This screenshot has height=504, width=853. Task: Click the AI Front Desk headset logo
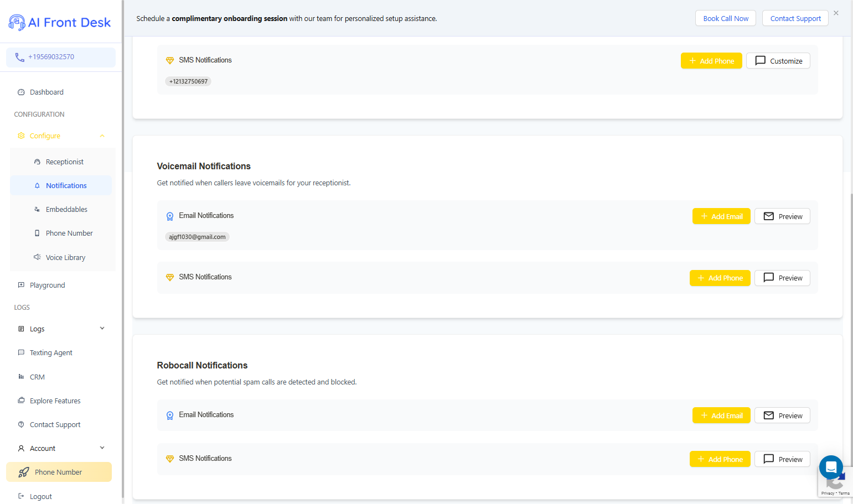(x=17, y=22)
